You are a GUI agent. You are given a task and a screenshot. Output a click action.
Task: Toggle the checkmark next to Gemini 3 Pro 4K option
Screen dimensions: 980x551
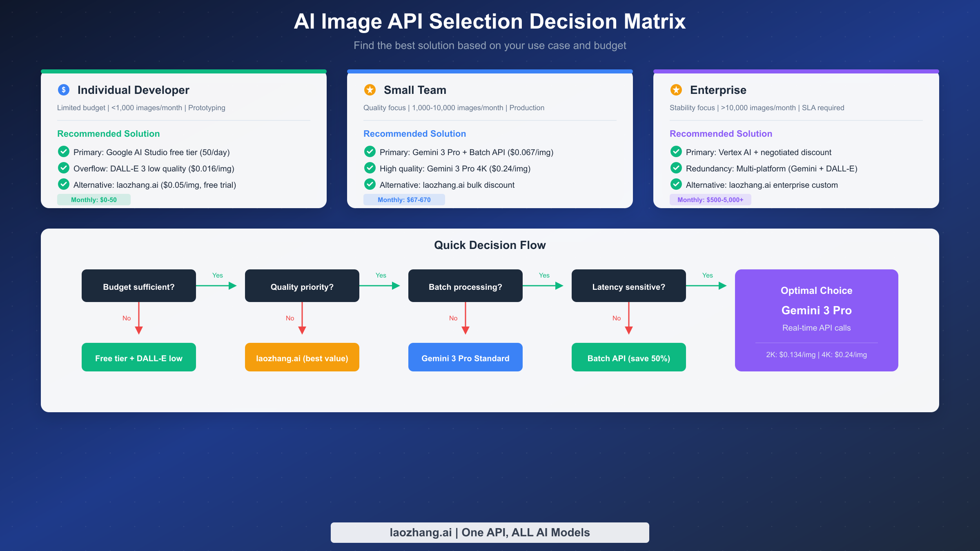pos(370,168)
